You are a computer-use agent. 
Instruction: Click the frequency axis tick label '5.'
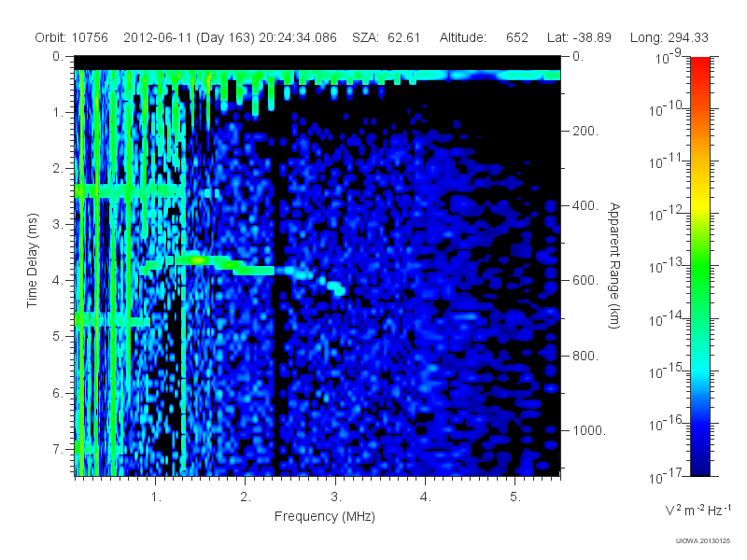coord(515,497)
